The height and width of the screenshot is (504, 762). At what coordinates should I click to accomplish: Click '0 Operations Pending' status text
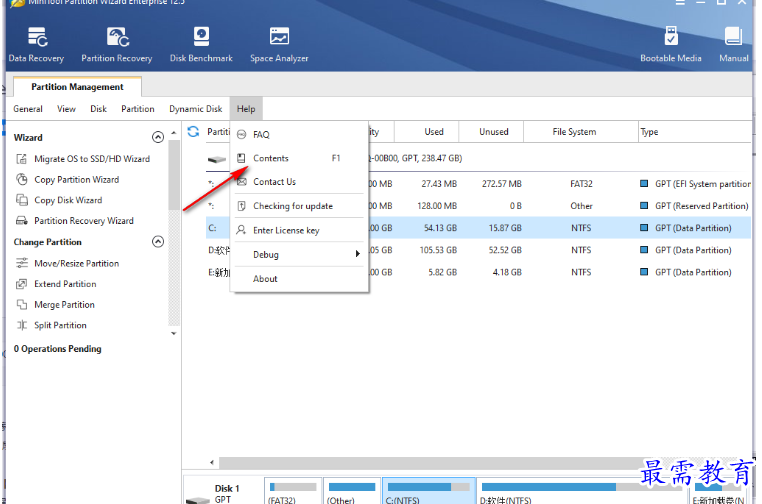click(57, 348)
